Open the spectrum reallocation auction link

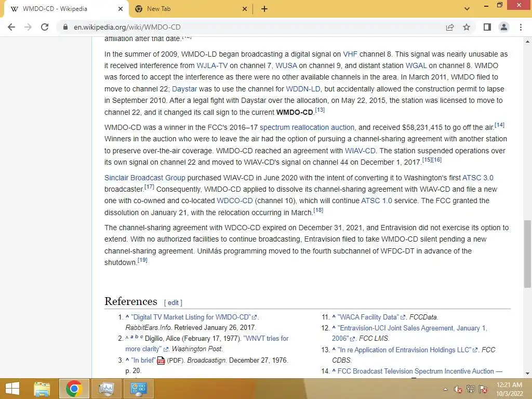[x=307, y=128]
